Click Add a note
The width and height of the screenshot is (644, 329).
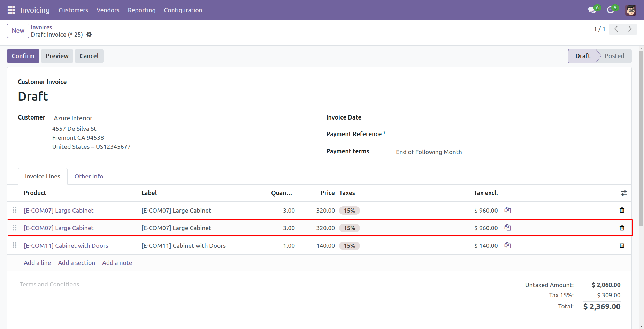pos(117,263)
